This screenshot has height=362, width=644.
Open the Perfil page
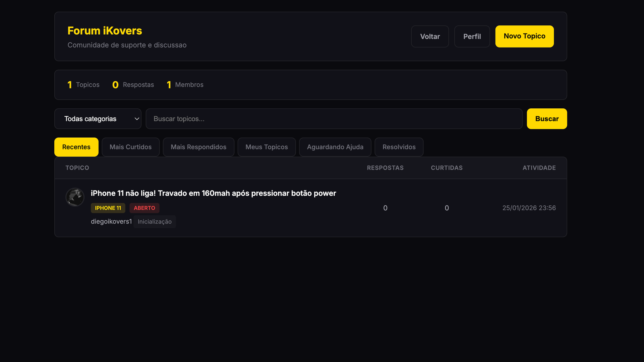[472, 37]
